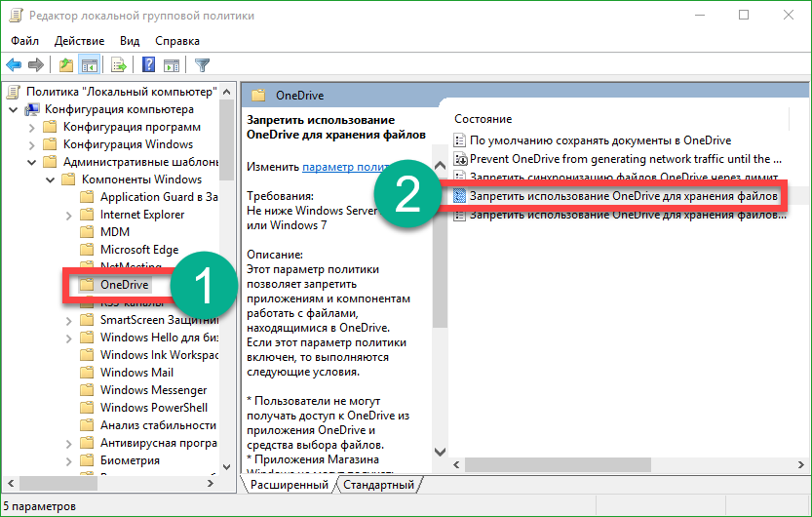Image resolution: width=812 pixels, height=517 pixels.
Task: Switch to the Расширенный tab
Action: (x=289, y=485)
